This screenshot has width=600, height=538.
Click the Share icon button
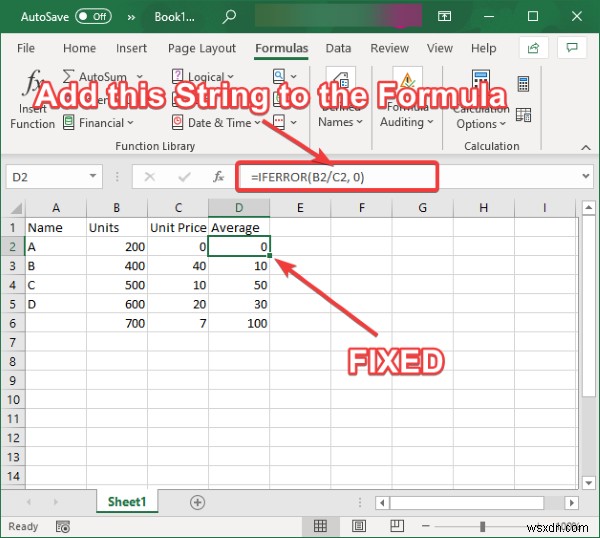tap(533, 48)
